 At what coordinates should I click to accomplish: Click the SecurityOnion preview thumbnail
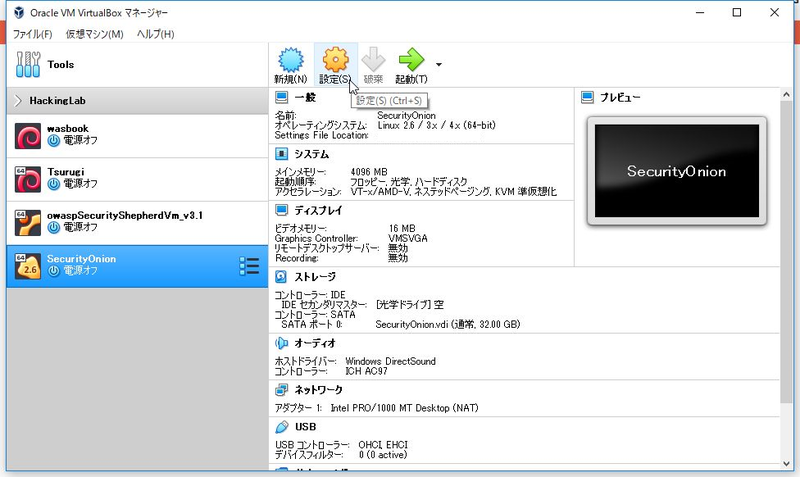click(677, 171)
